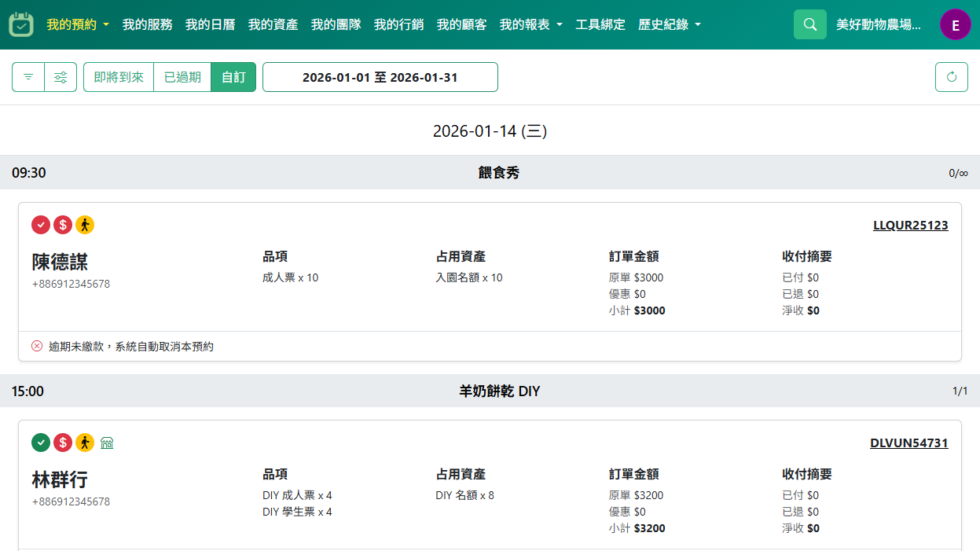
Task: Click the app calendar logo at top left
Action: tap(21, 24)
